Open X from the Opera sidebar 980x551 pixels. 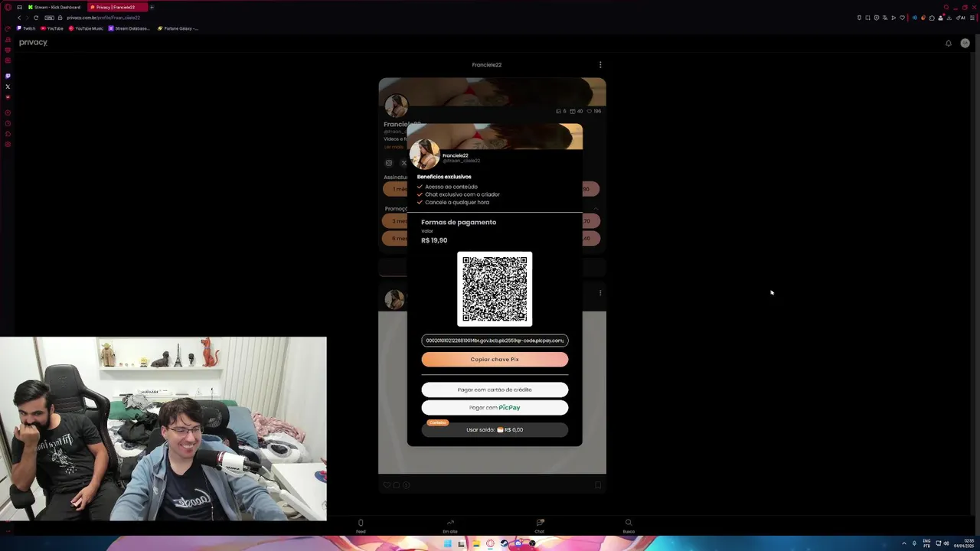click(8, 86)
